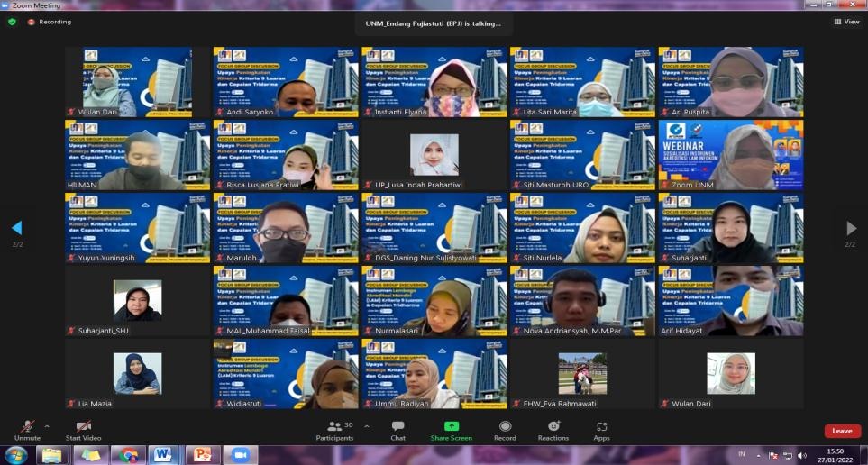The image size is (868, 465).
Task: Click the red Leave button
Action: pos(842,431)
